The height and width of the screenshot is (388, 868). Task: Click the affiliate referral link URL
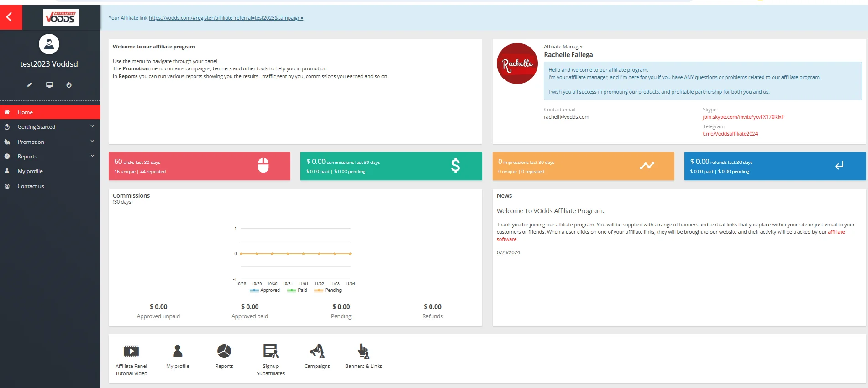coord(226,18)
